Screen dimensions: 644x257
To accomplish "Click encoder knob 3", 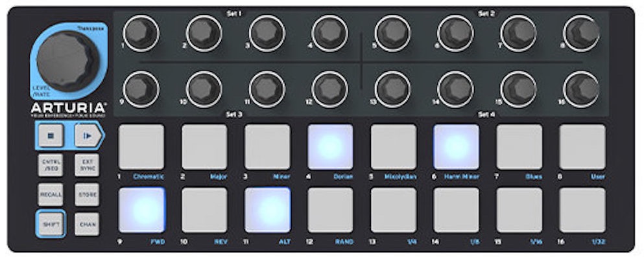I will (267, 33).
